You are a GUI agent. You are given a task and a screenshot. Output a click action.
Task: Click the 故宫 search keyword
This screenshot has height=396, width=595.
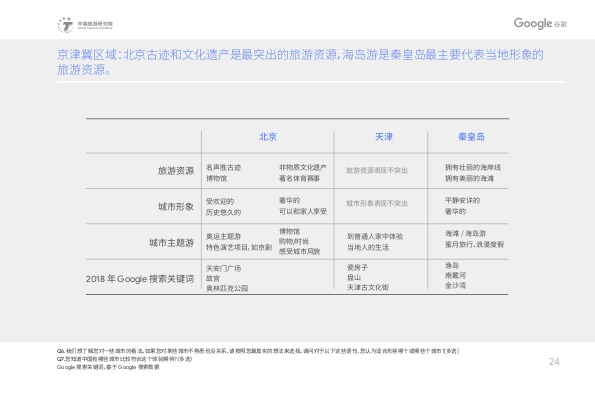pos(213,278)
